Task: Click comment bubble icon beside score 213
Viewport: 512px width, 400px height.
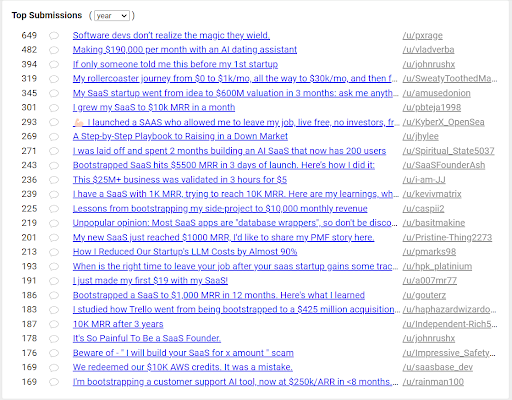Action: [x=54, y=252]
